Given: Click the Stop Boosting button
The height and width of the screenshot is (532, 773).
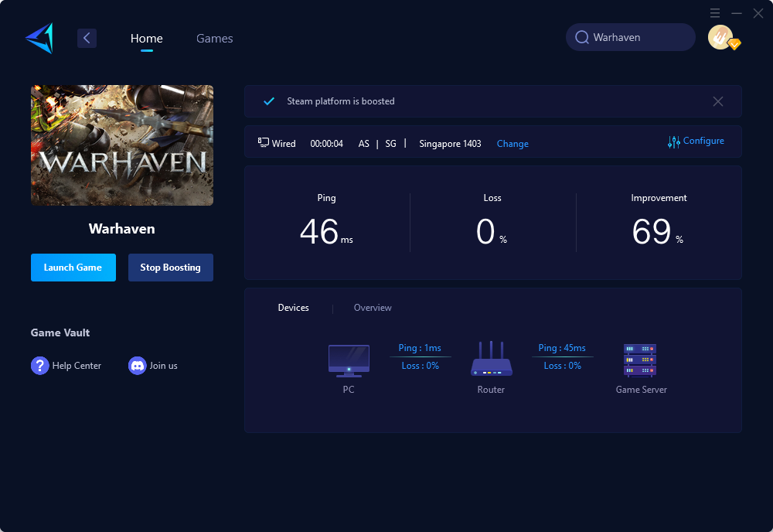Looking at the screenshot, I should [x=171, y=268].
